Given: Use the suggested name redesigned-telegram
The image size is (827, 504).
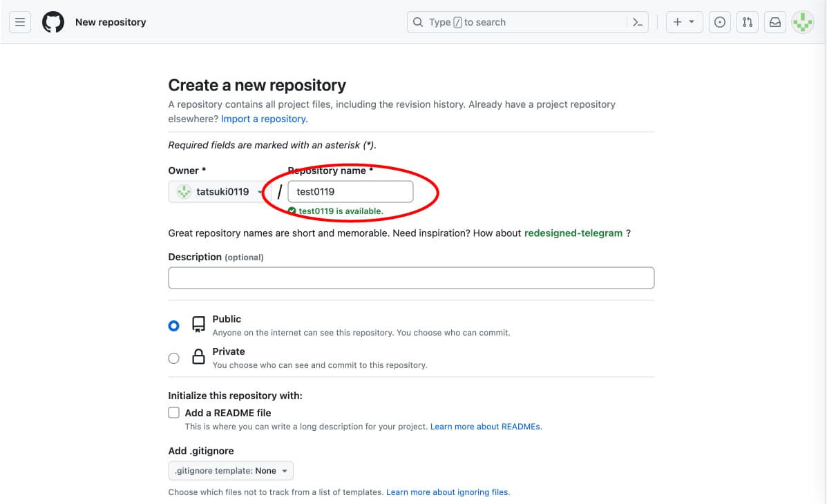Looking at the screenshot, I should pos(572,233).
